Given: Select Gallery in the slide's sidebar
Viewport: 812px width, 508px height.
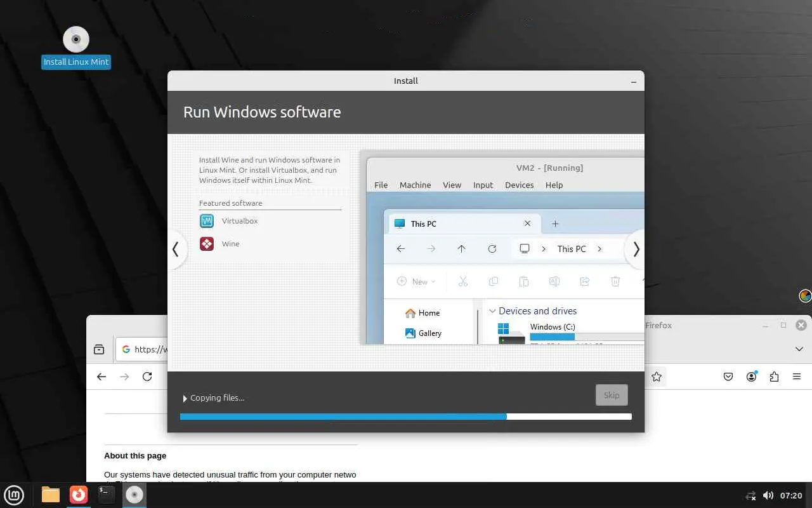Looking at the screenshot, I should tap(423, 333).
